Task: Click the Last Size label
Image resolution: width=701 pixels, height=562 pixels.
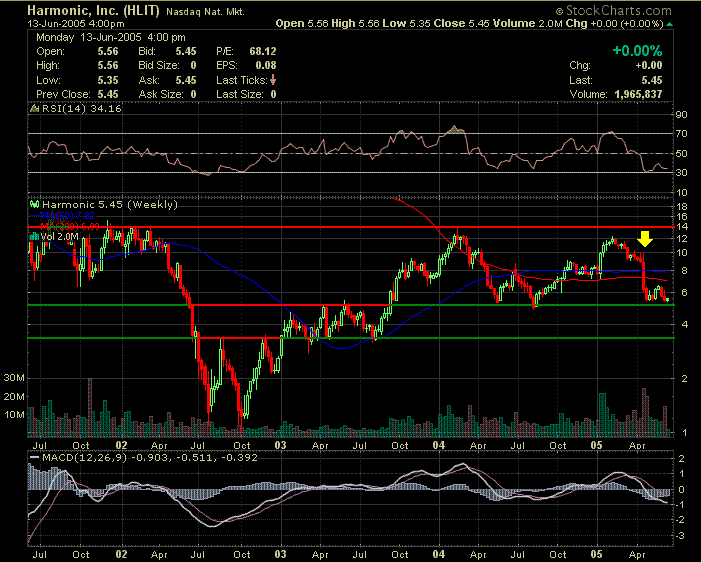Action: (240, 94)
